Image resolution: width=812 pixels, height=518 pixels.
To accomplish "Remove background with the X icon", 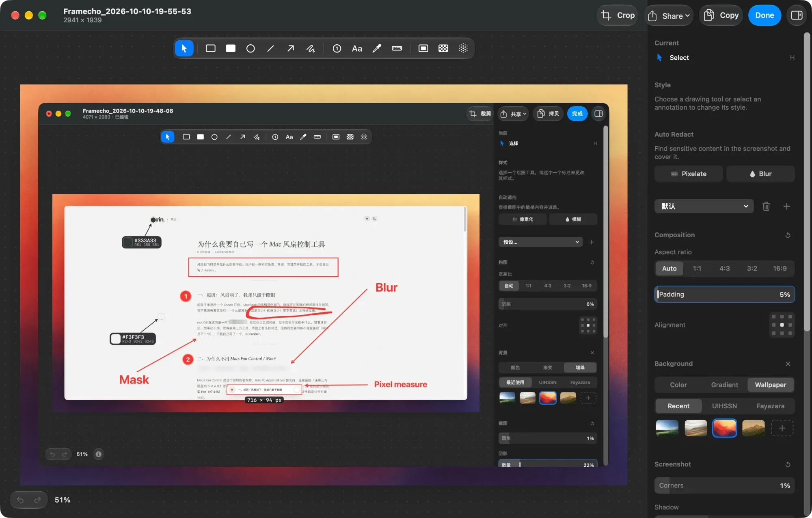I will point(788,364).
